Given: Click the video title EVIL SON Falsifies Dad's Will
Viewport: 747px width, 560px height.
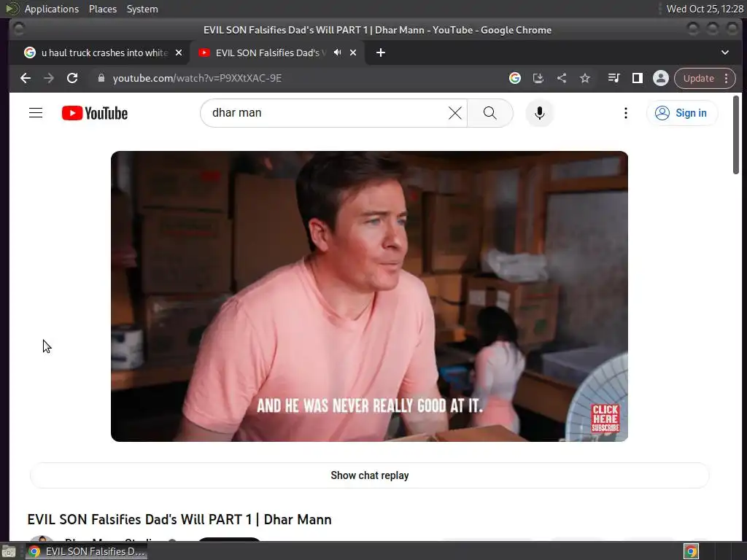Looking at the screenshot, I should 179,519.
